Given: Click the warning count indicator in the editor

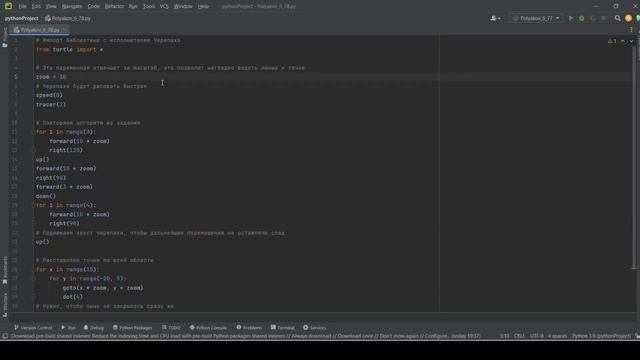Looking at the screenshot, I should point(612,41).
